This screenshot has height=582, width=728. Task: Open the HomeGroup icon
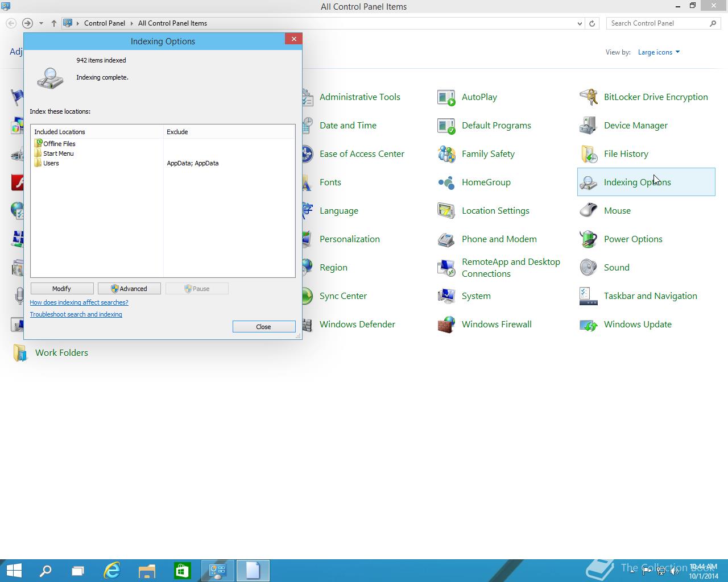coord(446,182)
